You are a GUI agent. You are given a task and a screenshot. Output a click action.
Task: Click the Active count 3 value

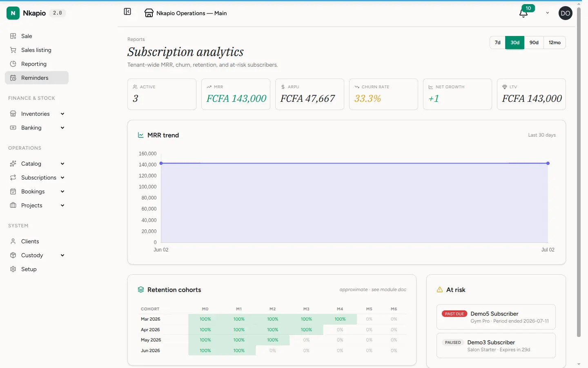tap(136, 99)
